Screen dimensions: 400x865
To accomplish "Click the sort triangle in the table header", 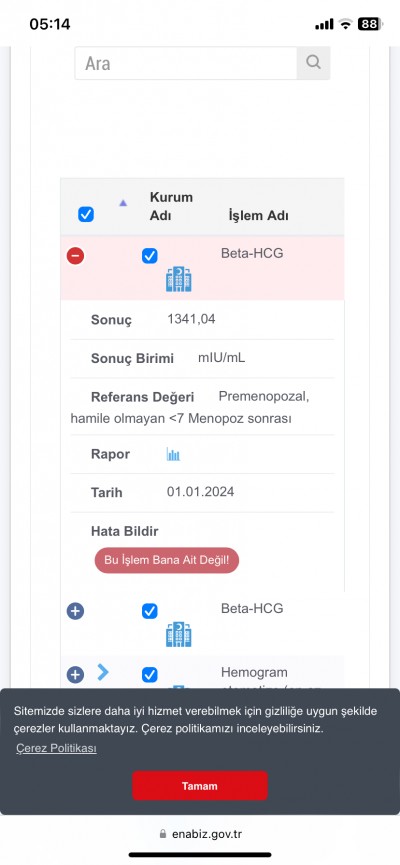I will [x=123, y=203].
